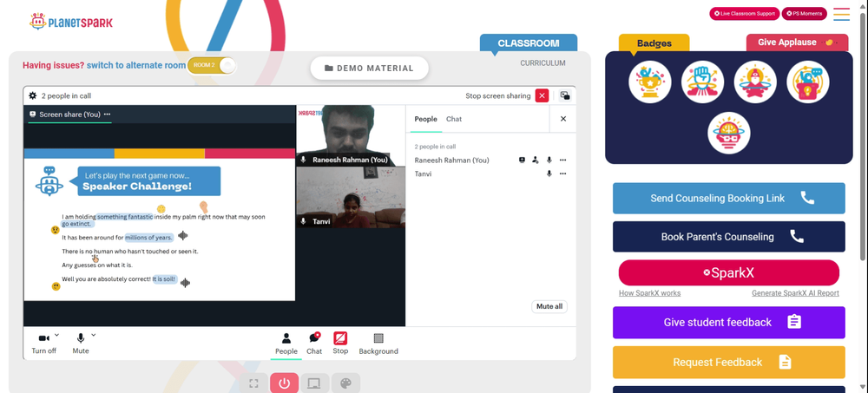This screenshot has width=868, height=393.
Task: Play audio icon after 'millions of years'
Action: (x=182, y=236)
